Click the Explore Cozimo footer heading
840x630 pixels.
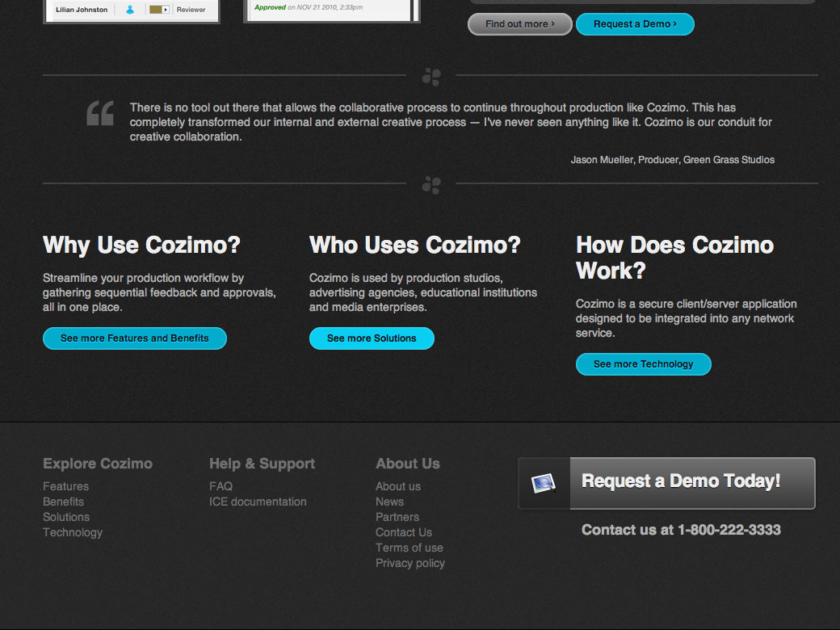pos(98,464)
